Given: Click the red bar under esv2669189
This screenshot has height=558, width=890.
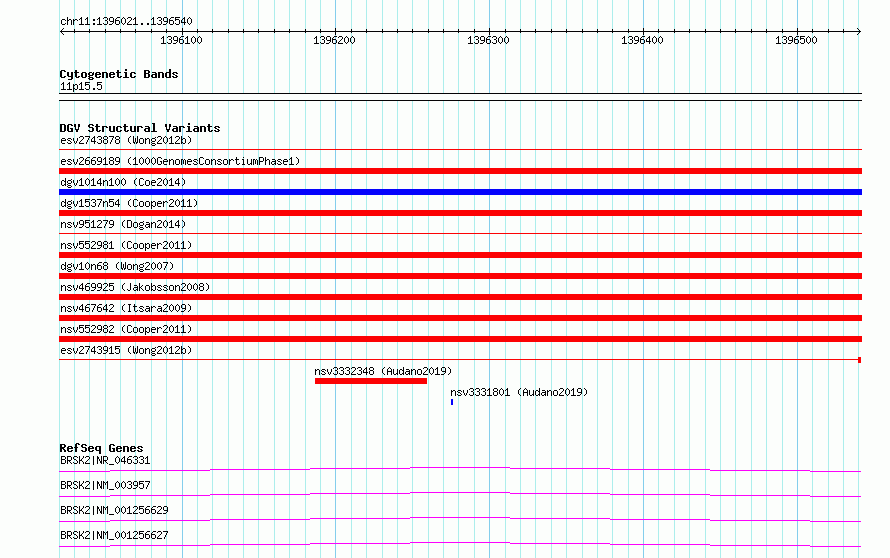Looking at the screenshot, I should pyautogui.click(x=460, y=171).
